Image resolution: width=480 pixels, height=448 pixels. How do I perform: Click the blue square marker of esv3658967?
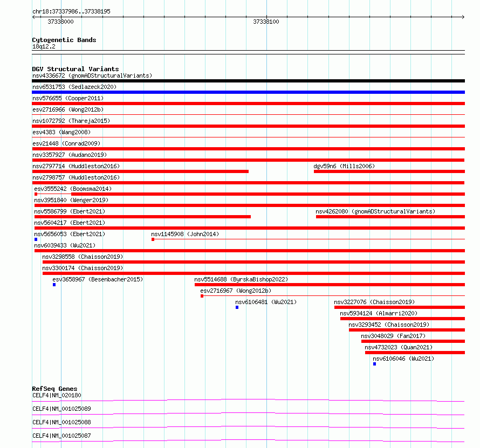54,285
